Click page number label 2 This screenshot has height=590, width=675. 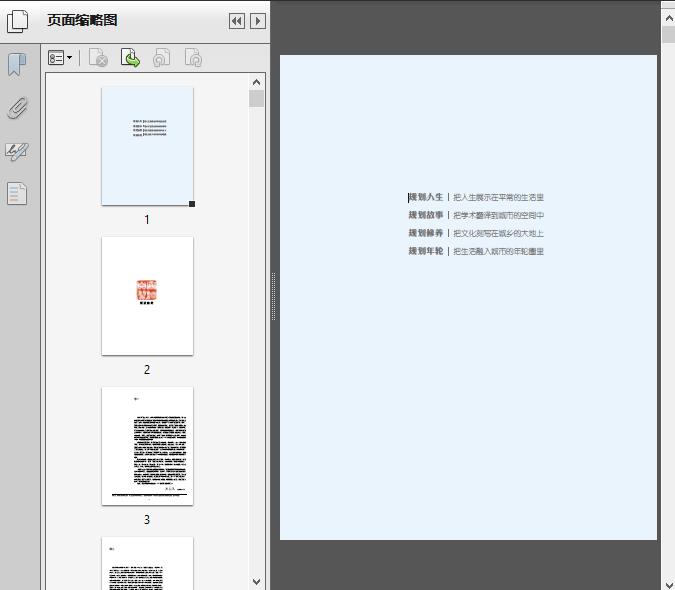[147, 369]
